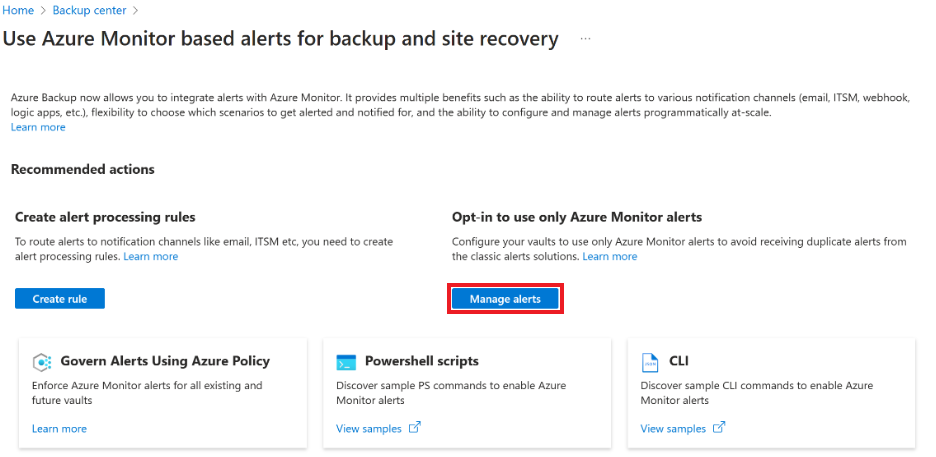Go to Home in the breadcrumb
The height and width of the screenshot is (457, 936).
(x=17, y=10)
